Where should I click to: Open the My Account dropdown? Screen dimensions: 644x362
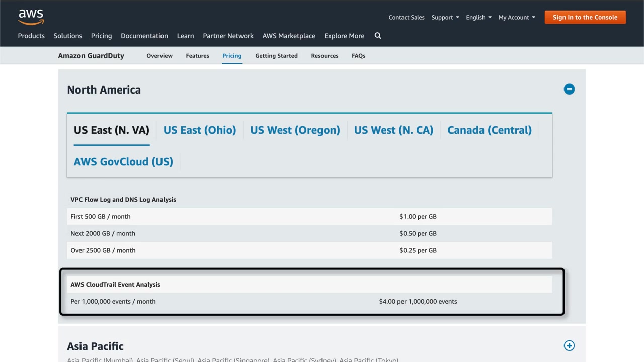(517, 17)
